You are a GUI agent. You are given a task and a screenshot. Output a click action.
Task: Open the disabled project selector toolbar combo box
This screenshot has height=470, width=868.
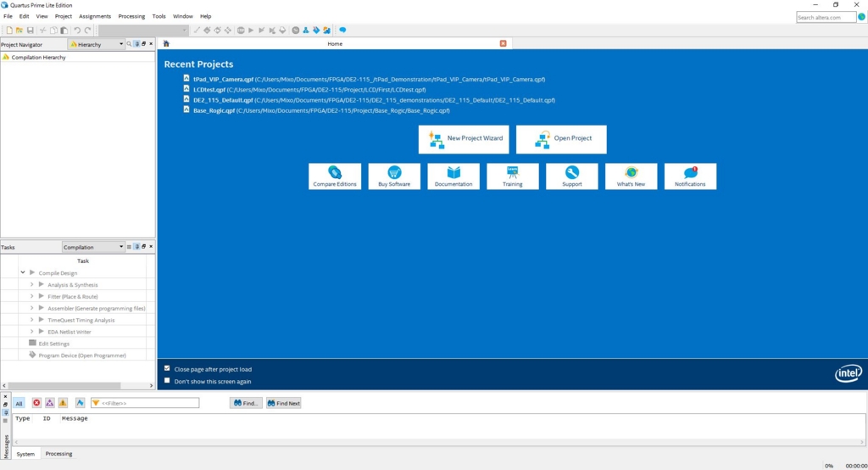coord(143,30)
